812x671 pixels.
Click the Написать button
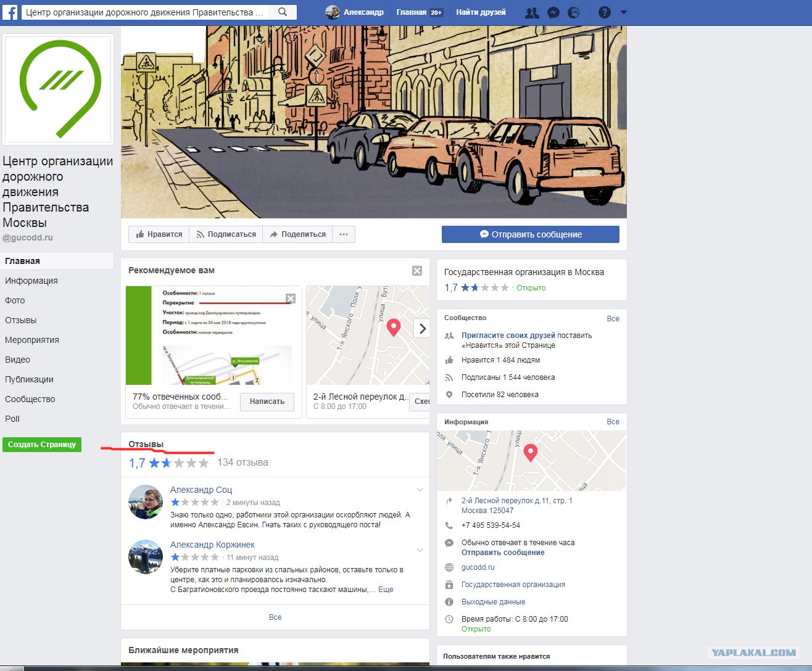tap(267, 401)
